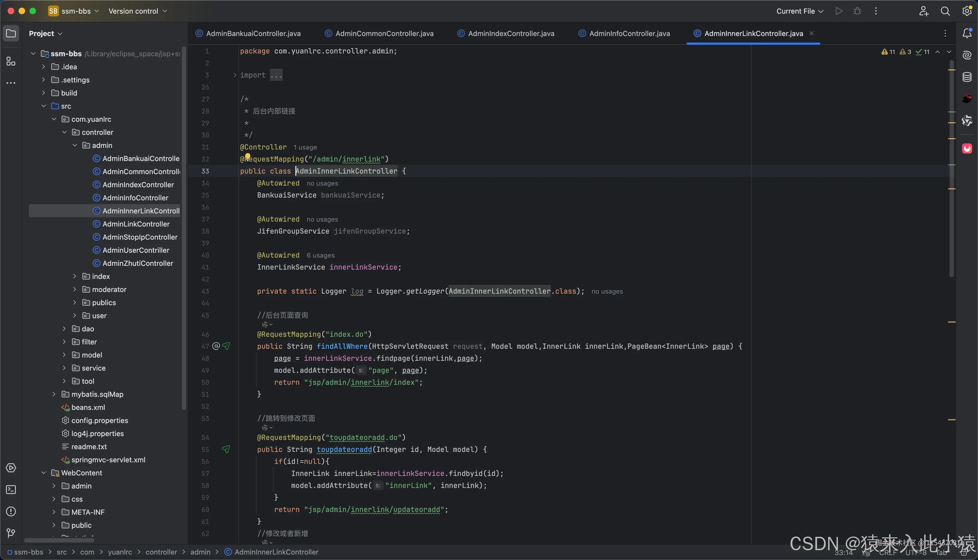
Task: Collapse the src folder in project tree
Action: click(44, 106)
